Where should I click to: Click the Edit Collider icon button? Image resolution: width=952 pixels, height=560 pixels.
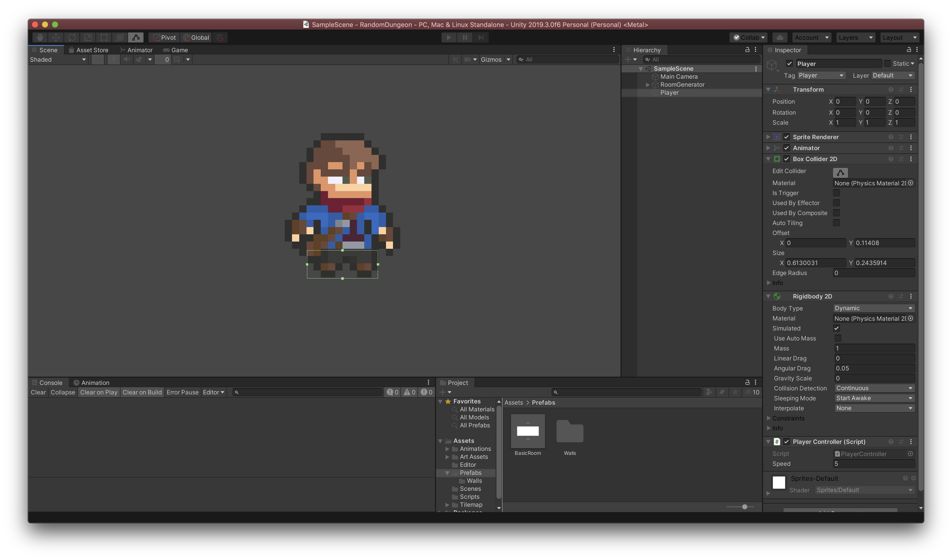pos(840,172)
